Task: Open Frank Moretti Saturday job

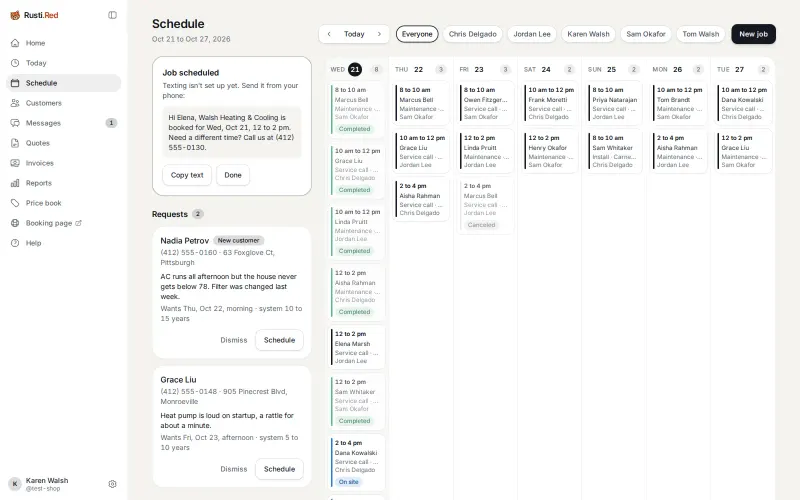Action: 549,103
